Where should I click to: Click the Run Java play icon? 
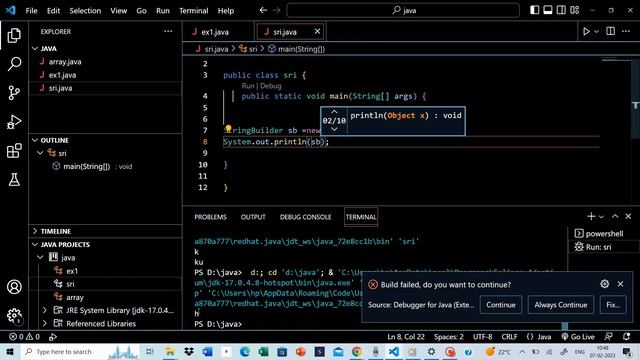click(586, 31)
